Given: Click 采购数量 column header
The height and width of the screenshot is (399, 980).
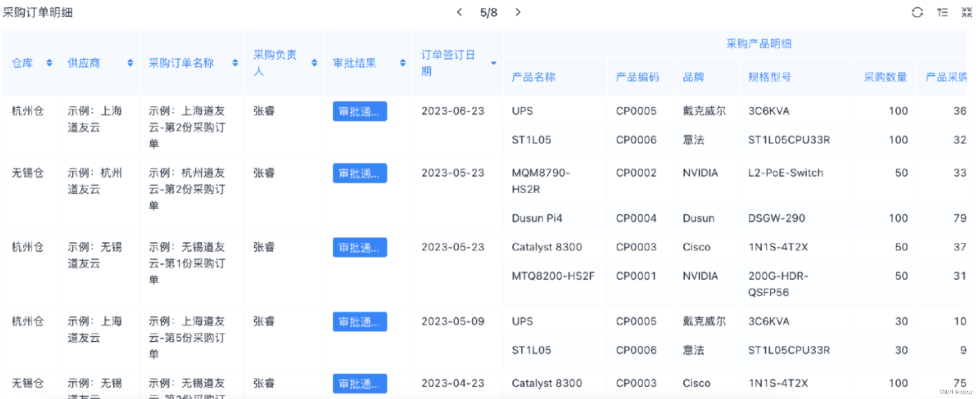Looking at the screenshot, I should coord(885,77).
